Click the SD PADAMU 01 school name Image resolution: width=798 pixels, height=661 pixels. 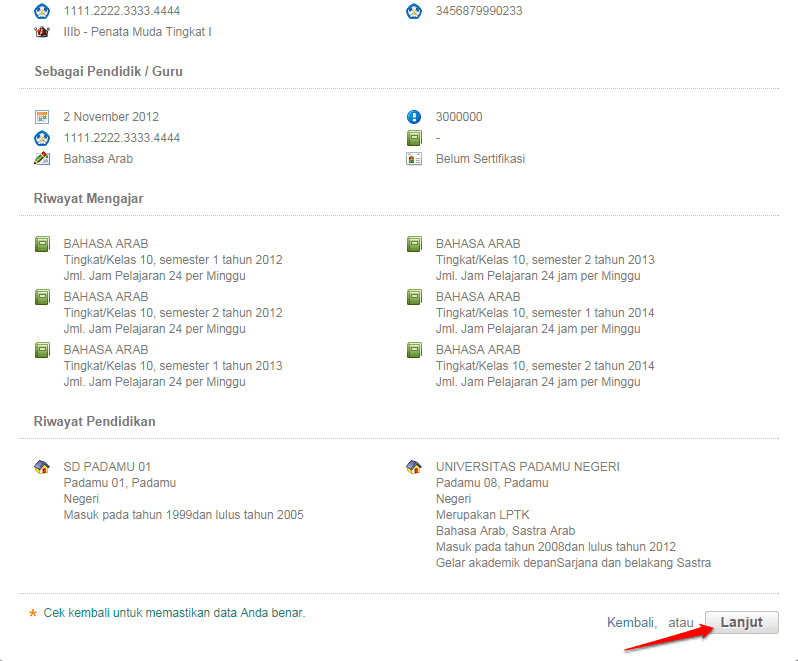point(107,467)
